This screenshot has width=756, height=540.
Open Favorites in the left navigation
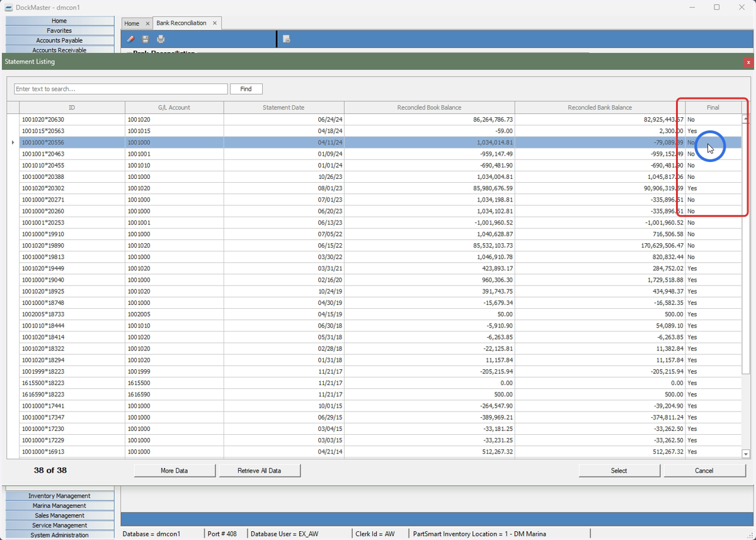pos(59,30)
